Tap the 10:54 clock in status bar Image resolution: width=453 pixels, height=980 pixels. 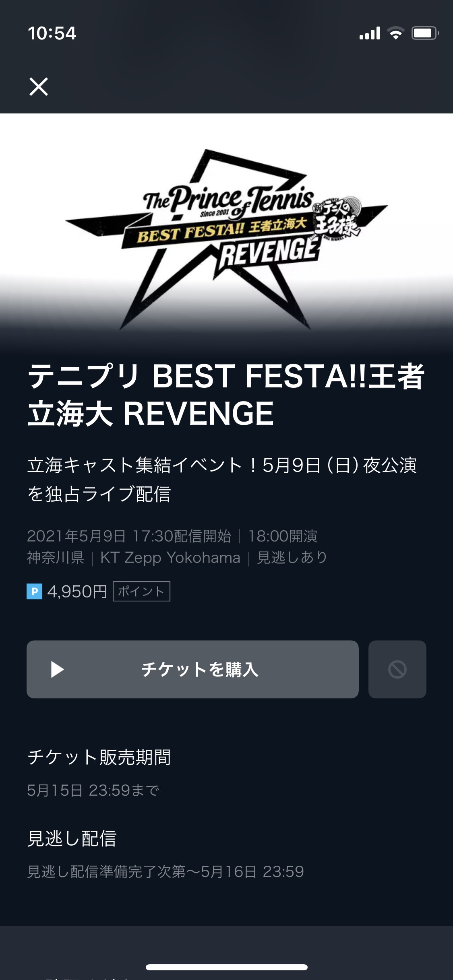(x=52, y=33)
